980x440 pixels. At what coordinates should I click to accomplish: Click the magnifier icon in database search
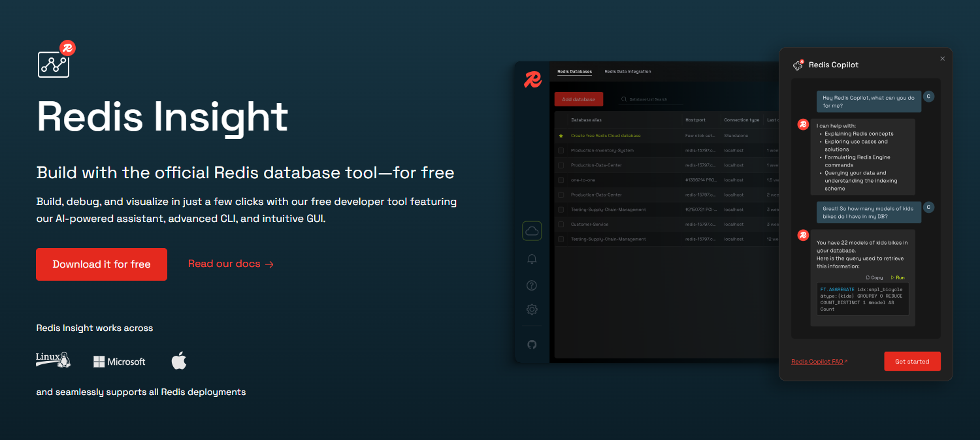pos(624,99)
